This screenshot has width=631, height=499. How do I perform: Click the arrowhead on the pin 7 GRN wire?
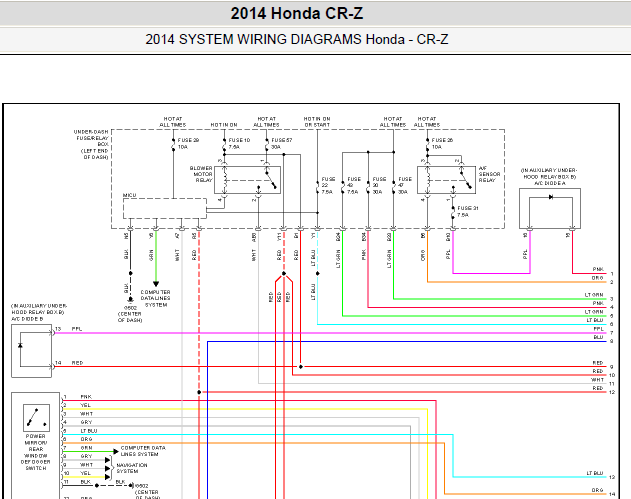116,452
